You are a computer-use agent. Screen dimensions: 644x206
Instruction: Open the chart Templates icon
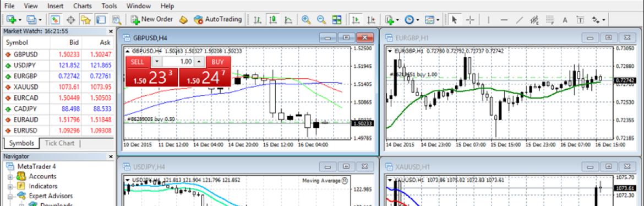point(429,19)
